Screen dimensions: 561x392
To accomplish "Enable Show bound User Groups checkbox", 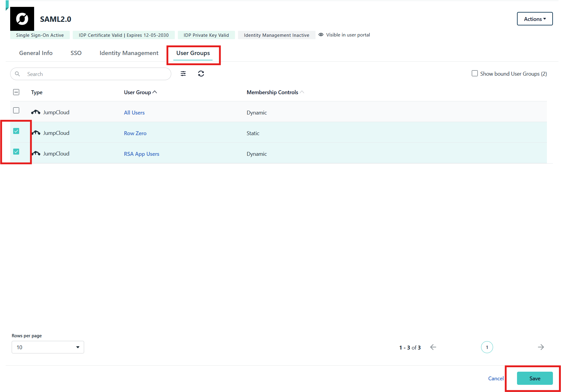I will (x=475, y=74).
